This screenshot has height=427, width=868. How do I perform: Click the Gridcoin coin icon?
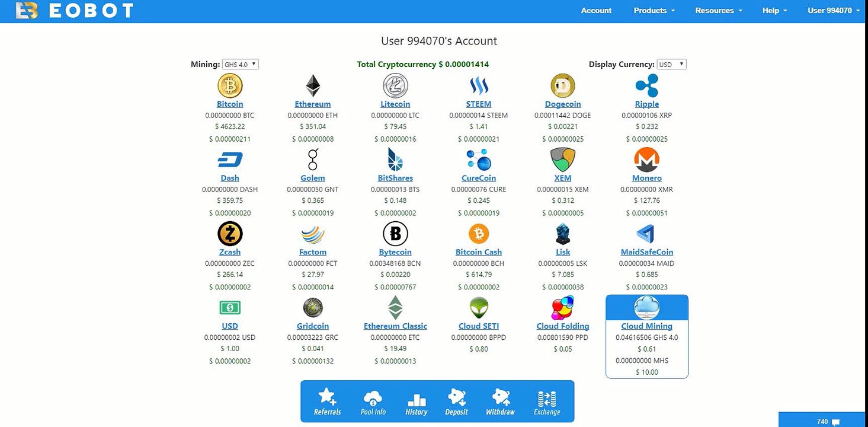pyautogui.click(x=313, y=308)
